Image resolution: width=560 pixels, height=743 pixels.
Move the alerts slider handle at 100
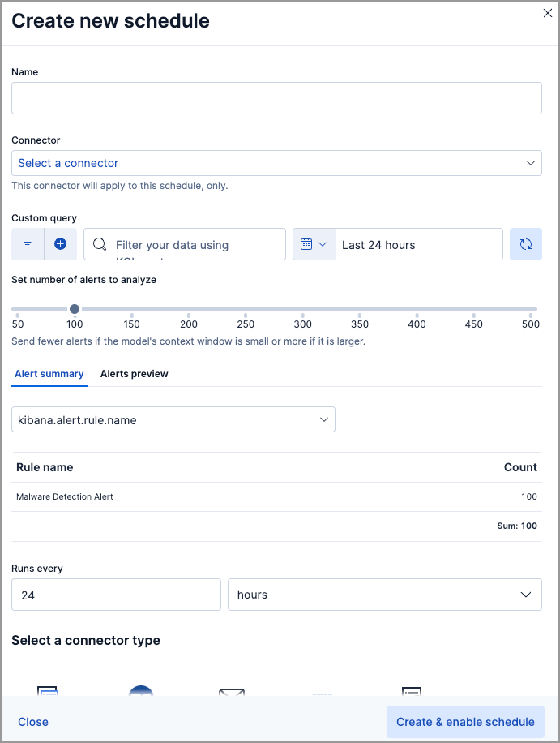point(75,309)
